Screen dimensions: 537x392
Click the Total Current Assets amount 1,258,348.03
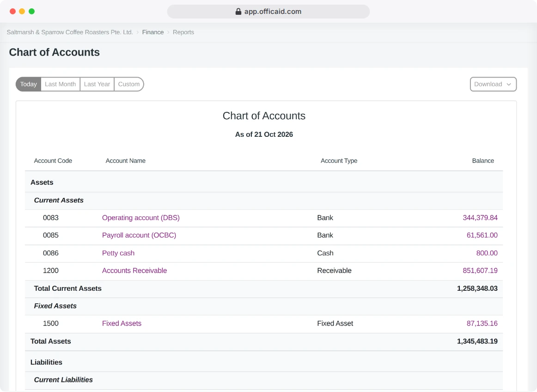click(x=477, y=288)
